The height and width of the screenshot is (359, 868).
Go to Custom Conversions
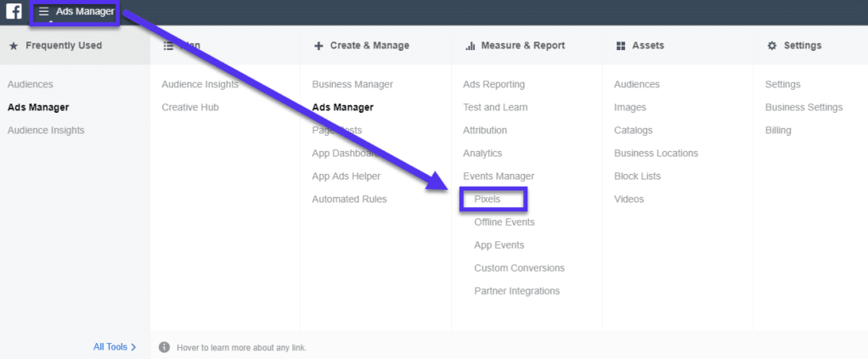tap(519, 268)
